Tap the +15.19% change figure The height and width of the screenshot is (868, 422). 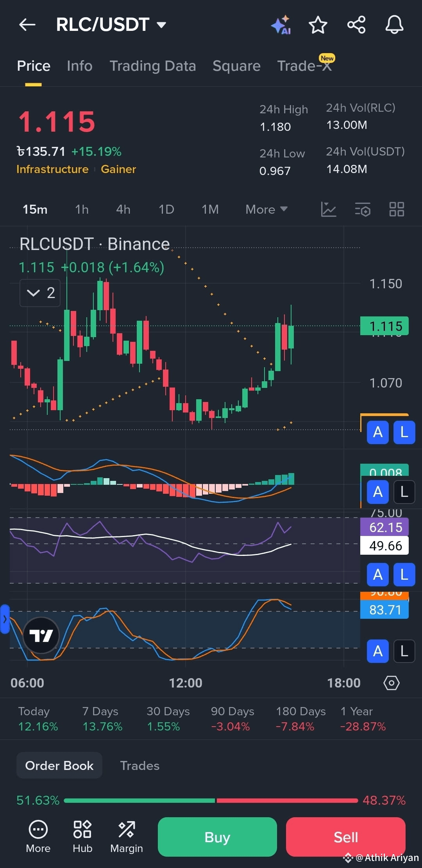[97, 152]
